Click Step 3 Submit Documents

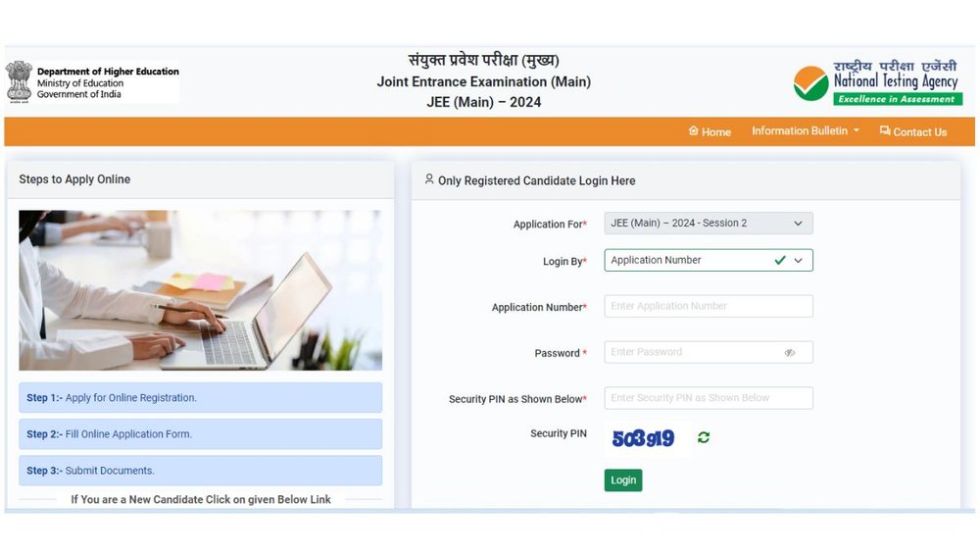coord(201,470)
